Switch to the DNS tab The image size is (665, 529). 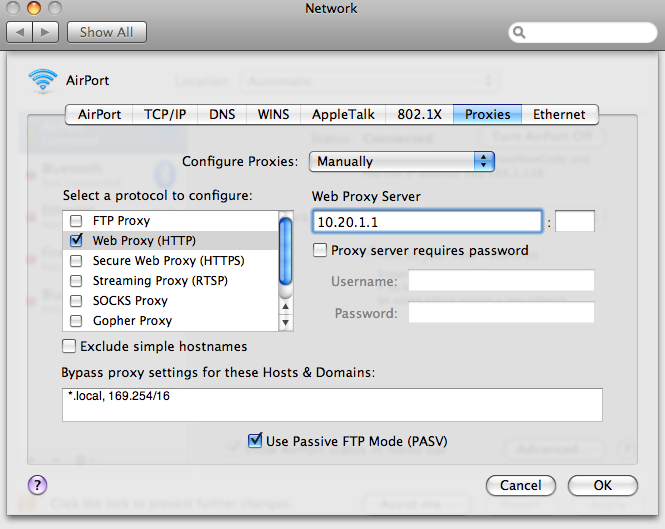coord(222,114)
